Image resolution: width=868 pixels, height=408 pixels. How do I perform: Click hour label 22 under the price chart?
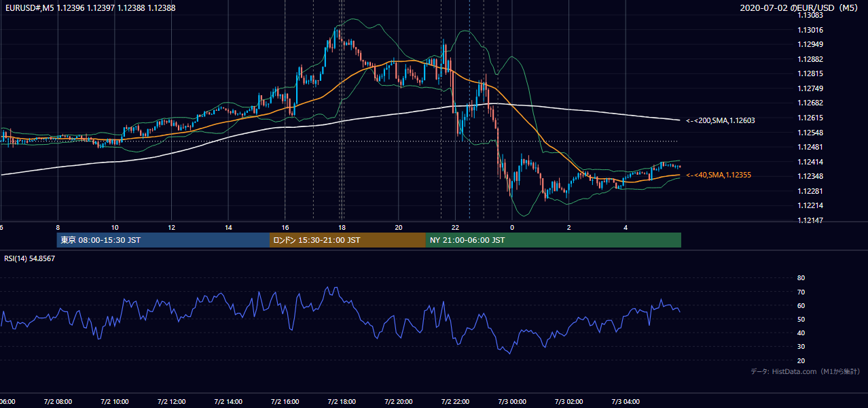click(455, 227)
